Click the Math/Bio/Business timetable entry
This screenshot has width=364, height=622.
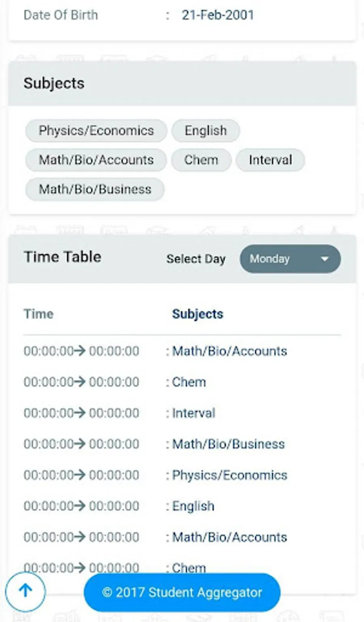228,444
